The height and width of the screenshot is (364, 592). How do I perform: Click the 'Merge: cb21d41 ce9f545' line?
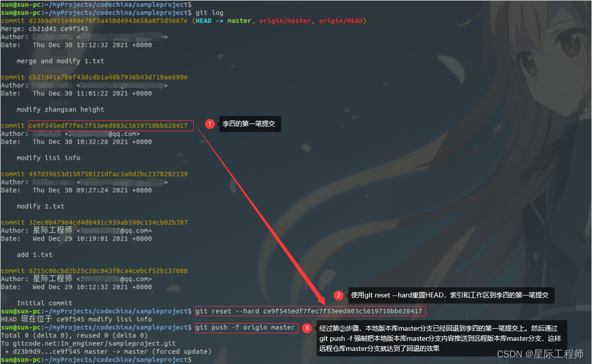(x=44, y=29)
